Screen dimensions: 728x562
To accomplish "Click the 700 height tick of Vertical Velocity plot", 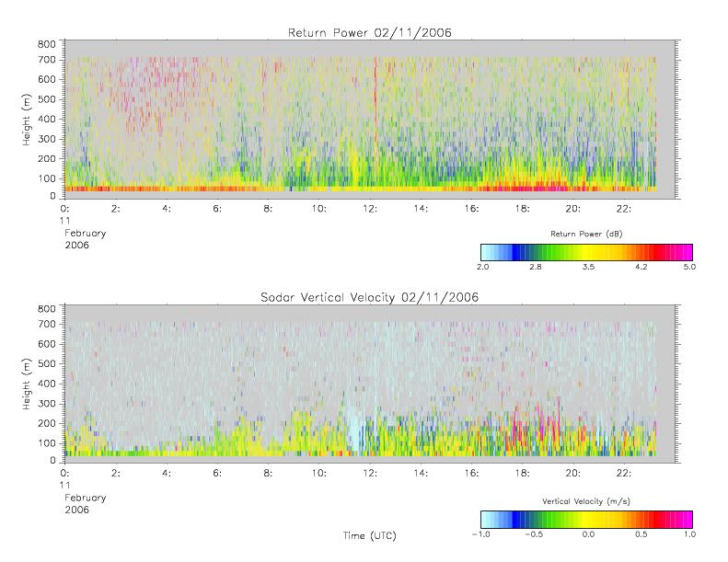I will tap(46, 324).
